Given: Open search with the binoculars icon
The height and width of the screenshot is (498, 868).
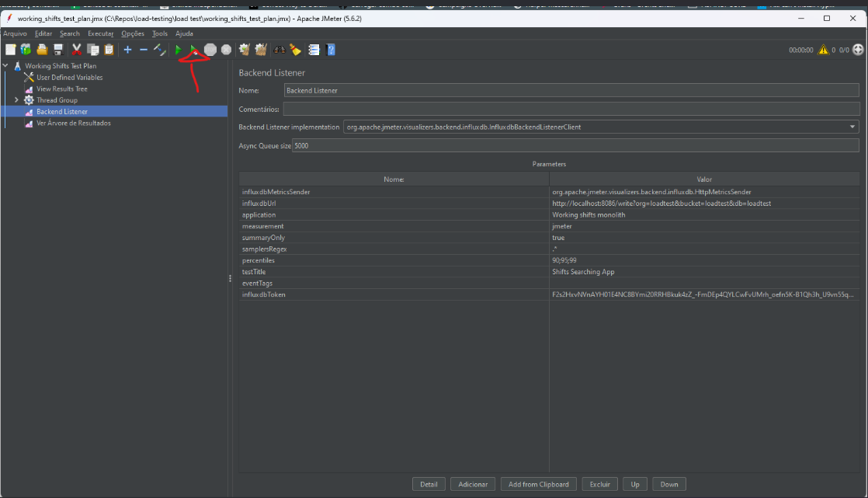Looking at the screenshot, I should [x=279, y=50].
